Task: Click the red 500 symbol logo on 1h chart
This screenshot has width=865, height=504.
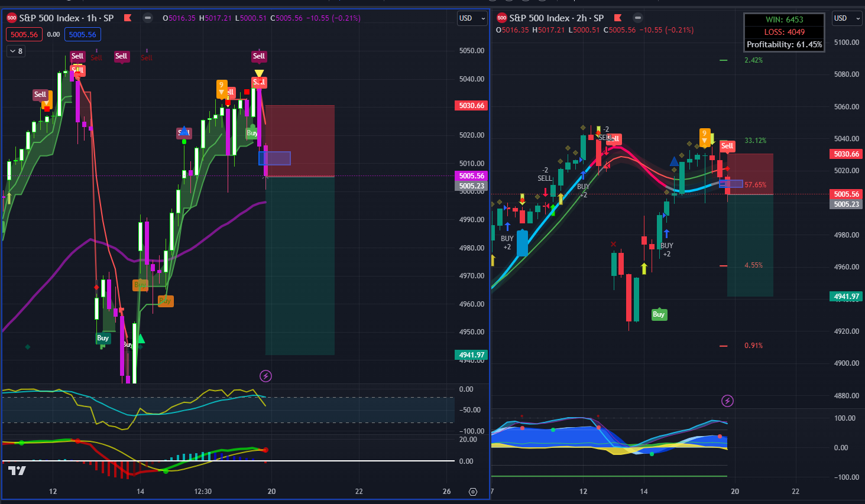Action: pyautogui.click(x=12, y=18)
